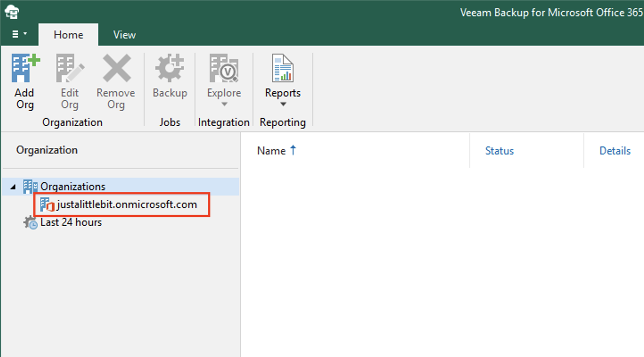Viewport: 644px width, 357px height.
Task: Switch to the View ribbon tab
Action: [x=124, y=35]
